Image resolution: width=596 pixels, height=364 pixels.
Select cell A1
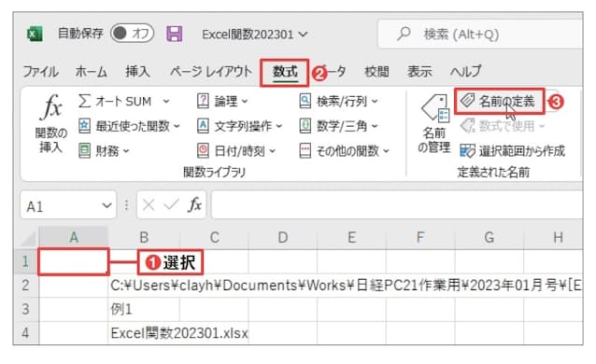[x=74, y=261]
